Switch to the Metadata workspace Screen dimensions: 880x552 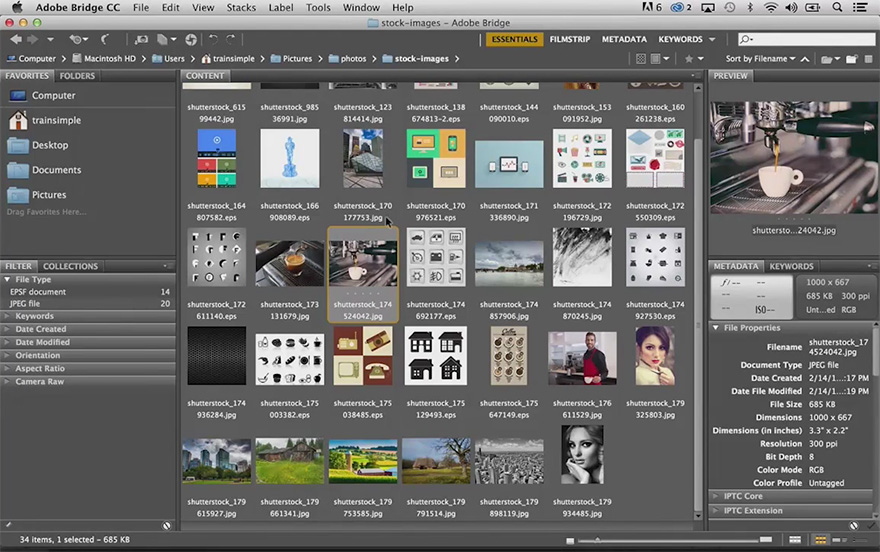(x=624, y=39)
